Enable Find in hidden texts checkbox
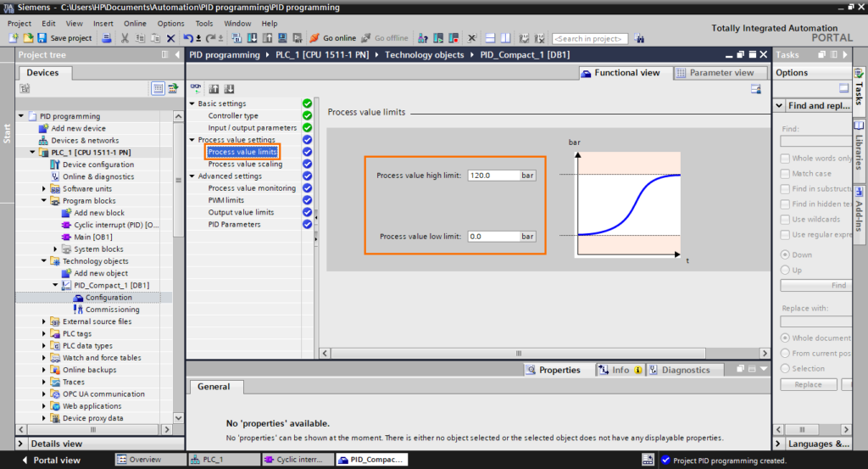This screenshot has height=469, width=868. [x=785, y=204]
